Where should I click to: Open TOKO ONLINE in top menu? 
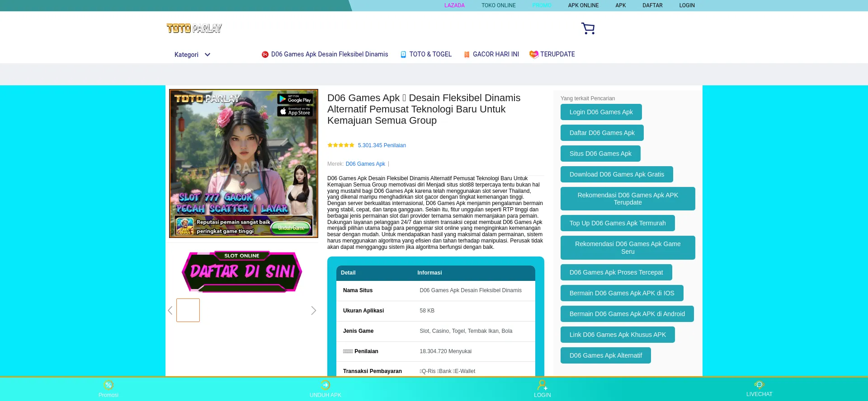pyautogui.click(x=498, y=5)
